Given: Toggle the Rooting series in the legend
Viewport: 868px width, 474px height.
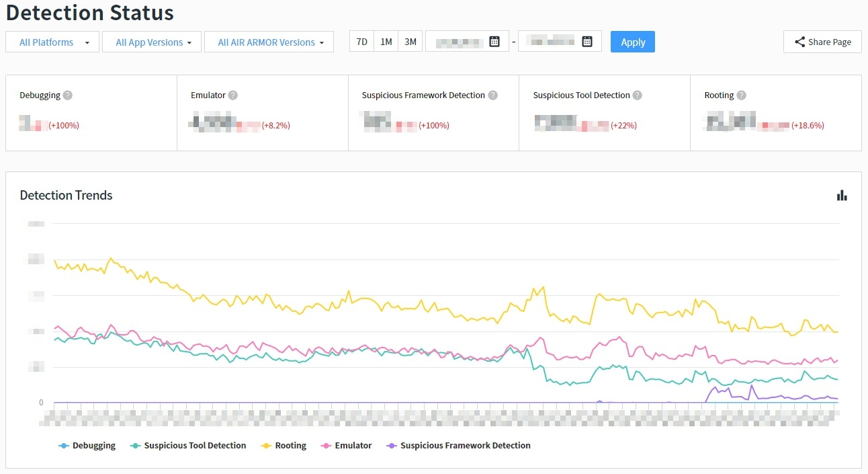Looking at the screenshot, I should click(290, 446).
